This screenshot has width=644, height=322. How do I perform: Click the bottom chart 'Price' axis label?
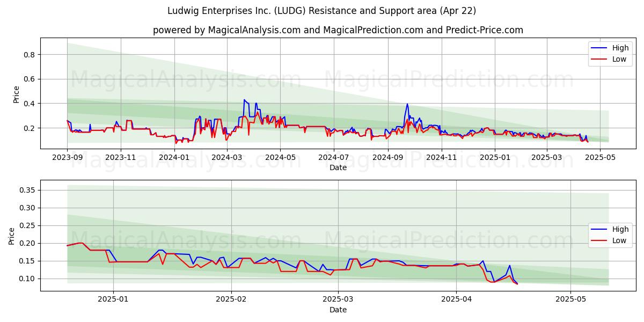pyautogui.click(x=12, y=236)
